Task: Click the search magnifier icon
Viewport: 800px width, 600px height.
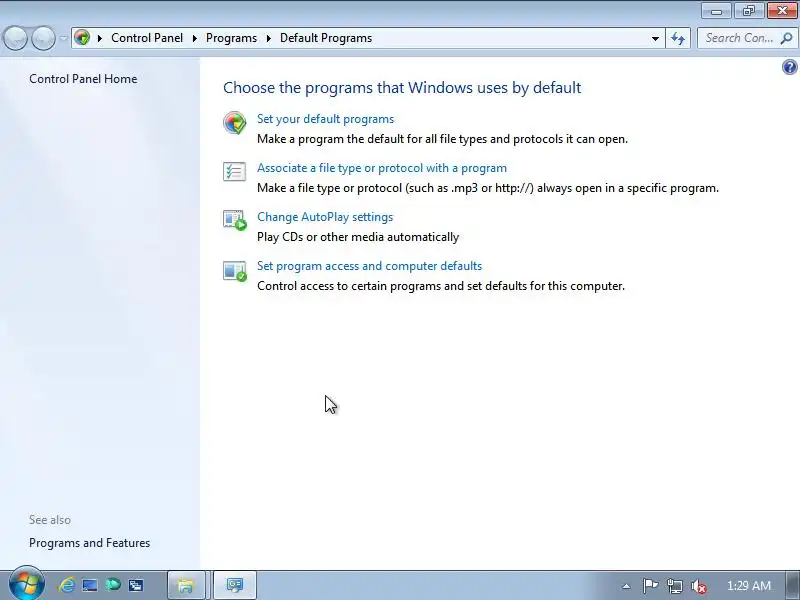Action: click(x=786, y=38)
